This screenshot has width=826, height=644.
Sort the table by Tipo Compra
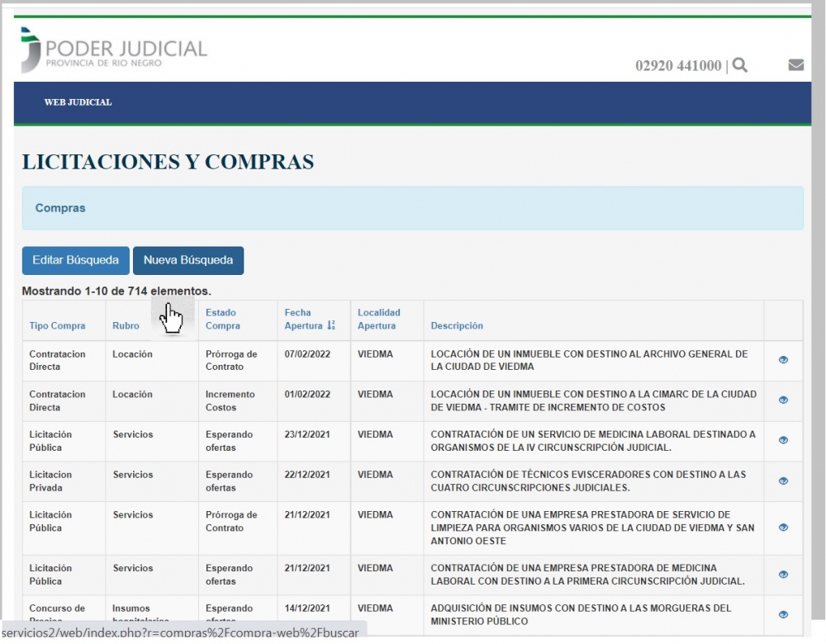pos(57,325)
